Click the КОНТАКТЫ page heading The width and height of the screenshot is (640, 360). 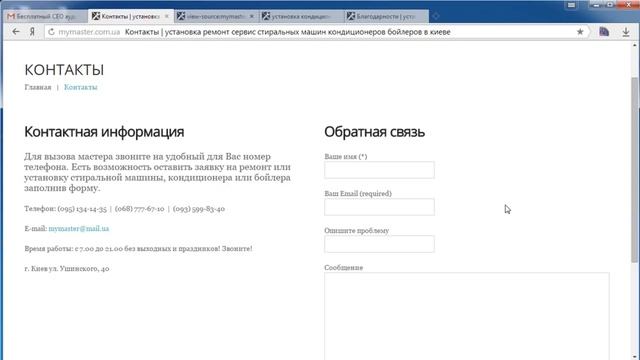pyautogui.click(x=64, y=70)
